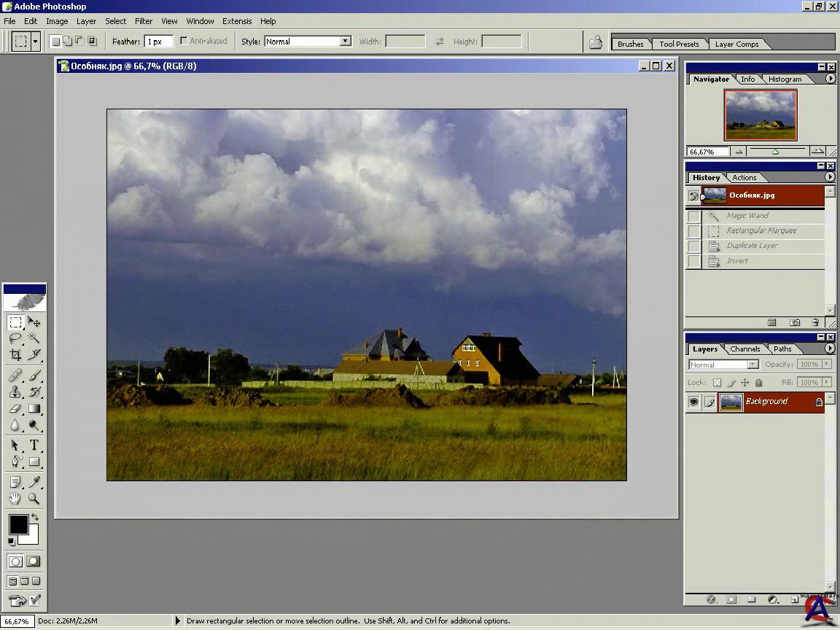Open the Style dropdown set to Normal
This screenshot has width=840, height=630.
308,42
